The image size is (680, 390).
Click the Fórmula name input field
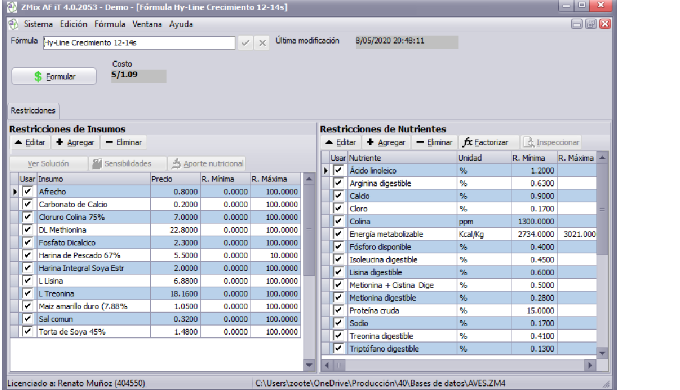pyautogui.click(x=139, y=43)
